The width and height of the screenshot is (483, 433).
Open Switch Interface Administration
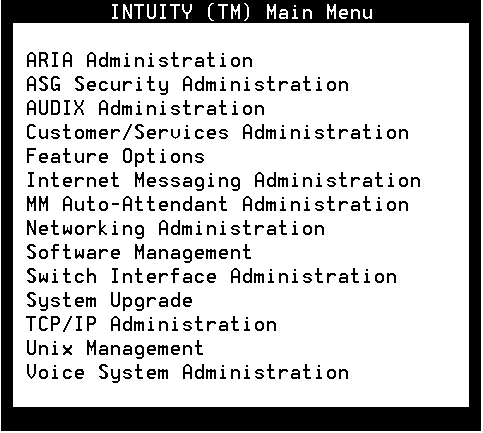[211, 276]
